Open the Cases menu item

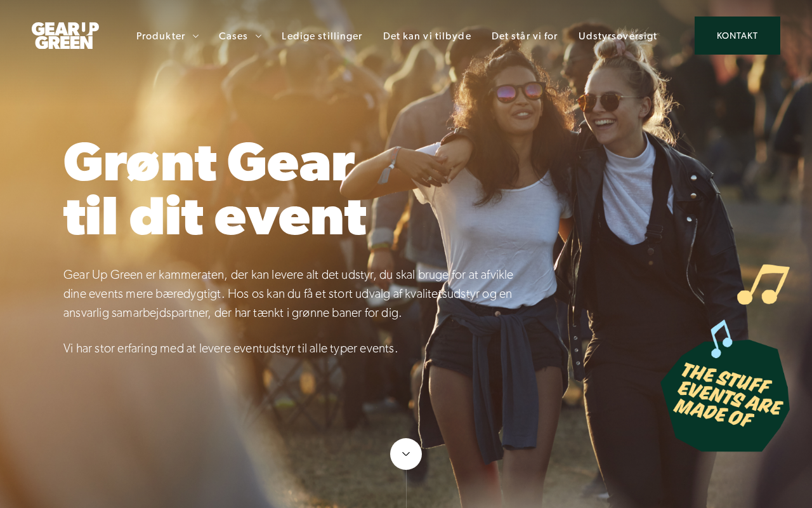[233, 36]
